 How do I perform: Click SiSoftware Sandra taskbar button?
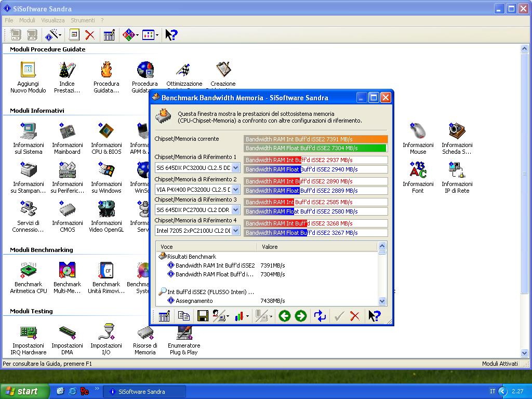tap(144, 392)
